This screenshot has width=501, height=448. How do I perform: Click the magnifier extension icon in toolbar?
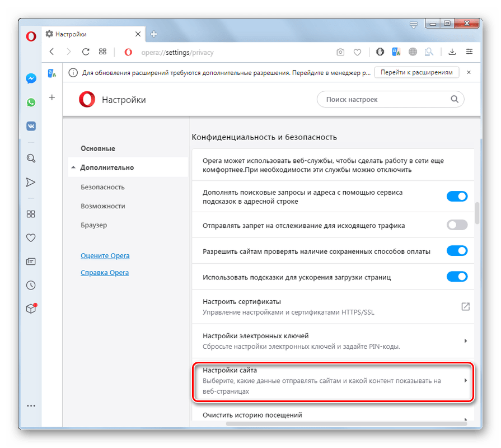pyautogui.click(x=429, y=52)
